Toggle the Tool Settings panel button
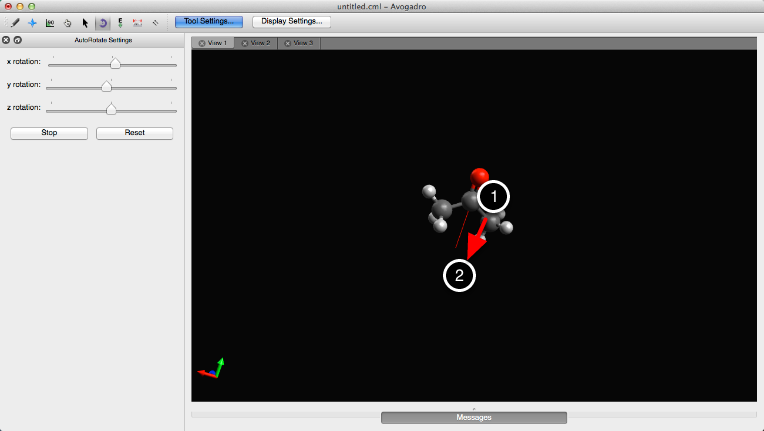Screen dimensions: 764x431 208,21
